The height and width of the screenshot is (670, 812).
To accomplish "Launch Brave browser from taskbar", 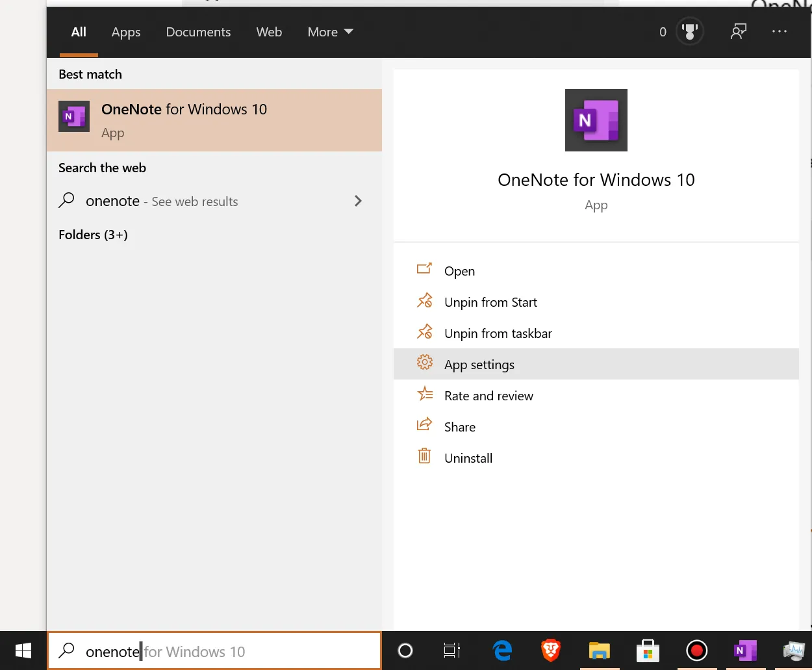I will point(551,651).
